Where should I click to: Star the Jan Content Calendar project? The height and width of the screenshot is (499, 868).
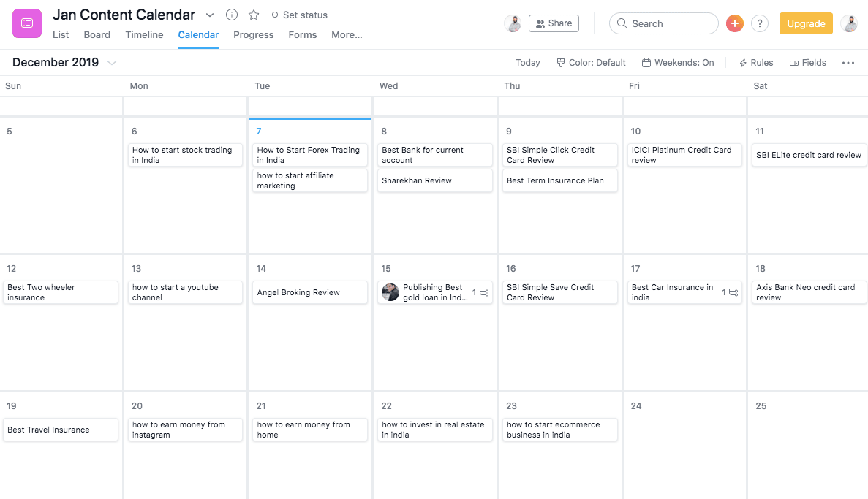254,15
